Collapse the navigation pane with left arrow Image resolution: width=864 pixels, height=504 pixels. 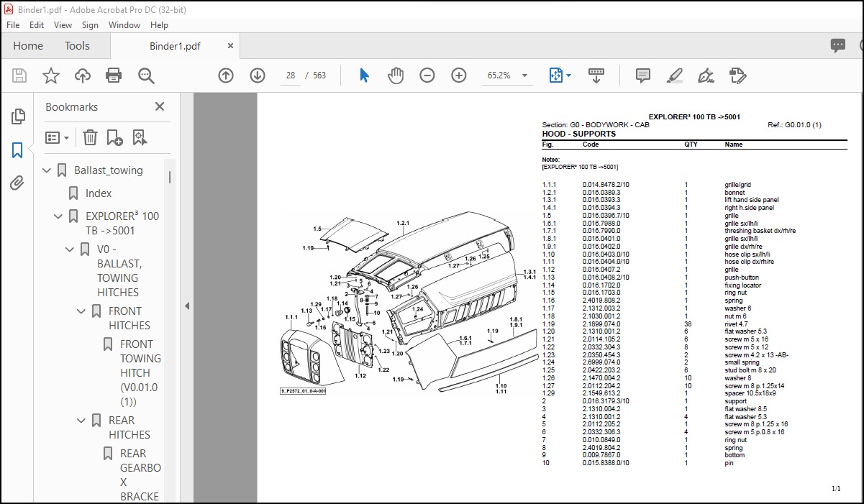pos(186,306)
